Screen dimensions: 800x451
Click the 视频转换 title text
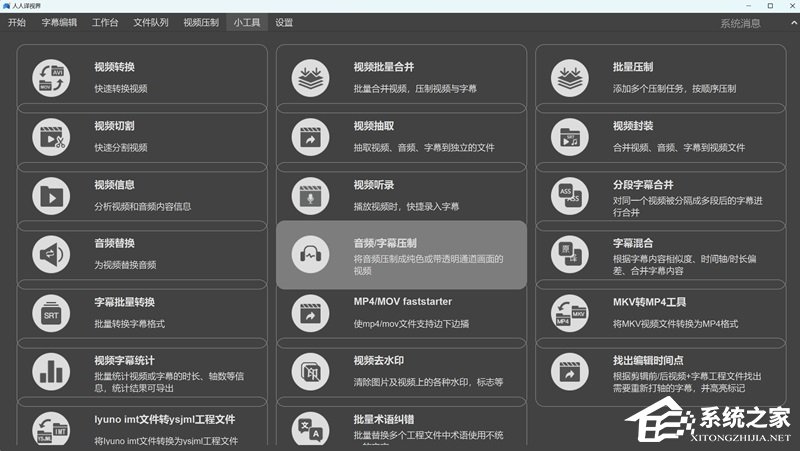pos(114,67)
